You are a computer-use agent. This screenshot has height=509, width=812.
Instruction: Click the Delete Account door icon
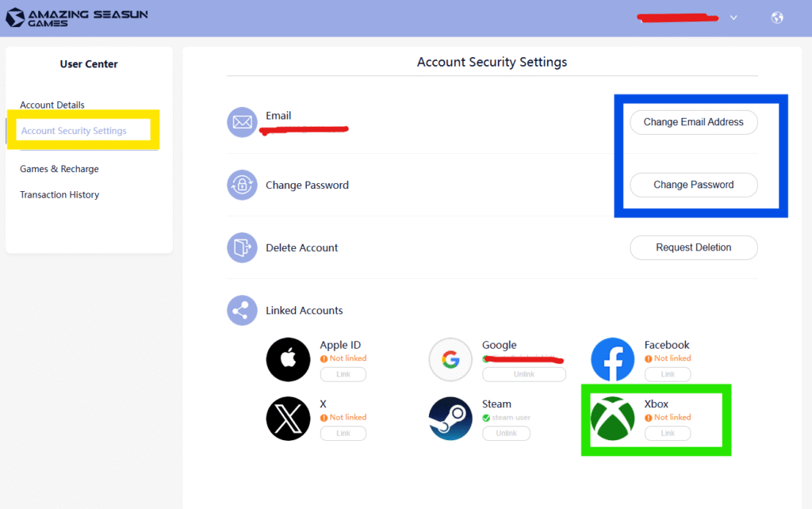tap(242, 247)
